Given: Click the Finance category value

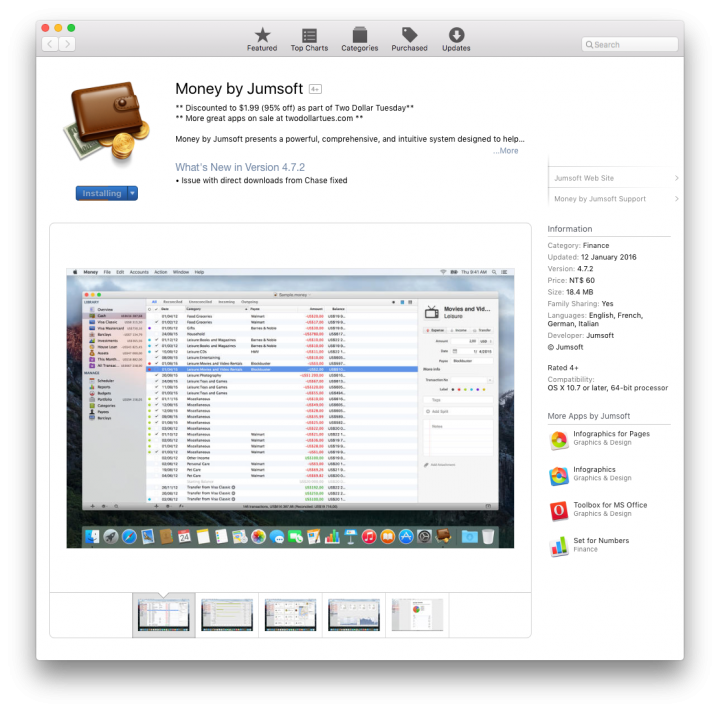Looking at the screenshot, I should pos(596,246).
